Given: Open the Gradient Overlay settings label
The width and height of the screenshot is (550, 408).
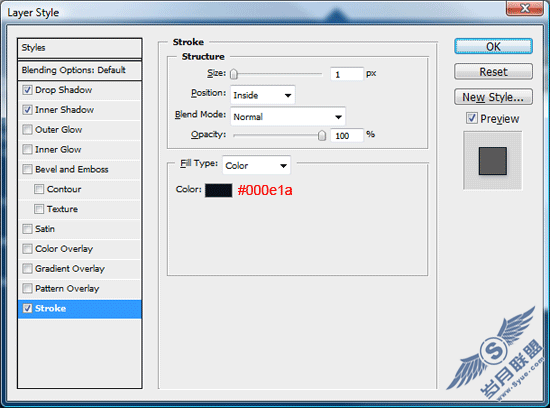Looking at the screenshot, I should [x=70, y=269].
